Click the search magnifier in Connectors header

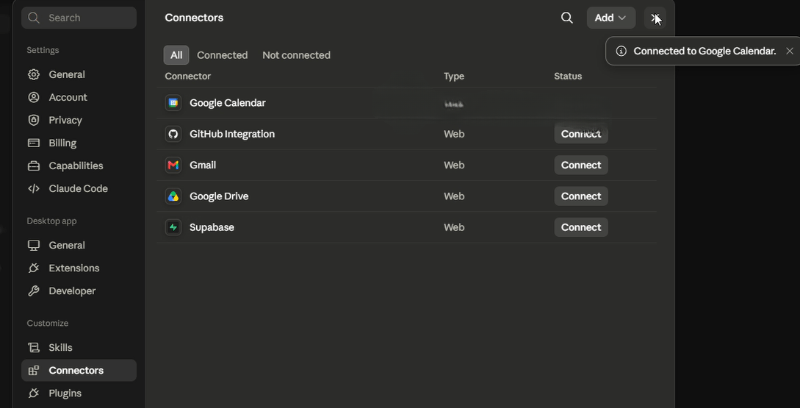coord(566,18)
